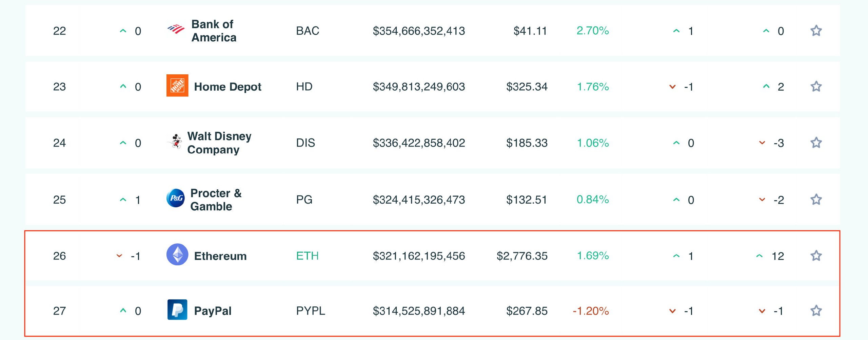The image size is (868, 340).
Task: Click PayPal's red -1.20% change value
Action: 591,311
